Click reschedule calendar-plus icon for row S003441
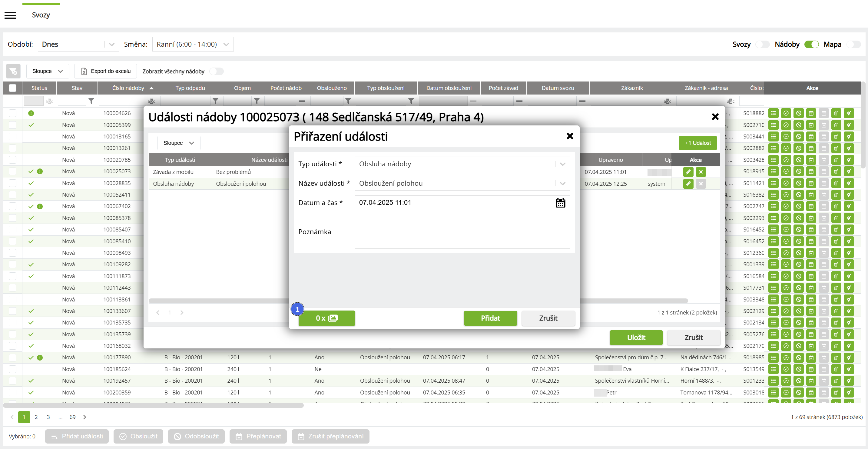Image resolution: width=868 pixels, height=449 pixels. pyautogui.click(x=811, y=137)
